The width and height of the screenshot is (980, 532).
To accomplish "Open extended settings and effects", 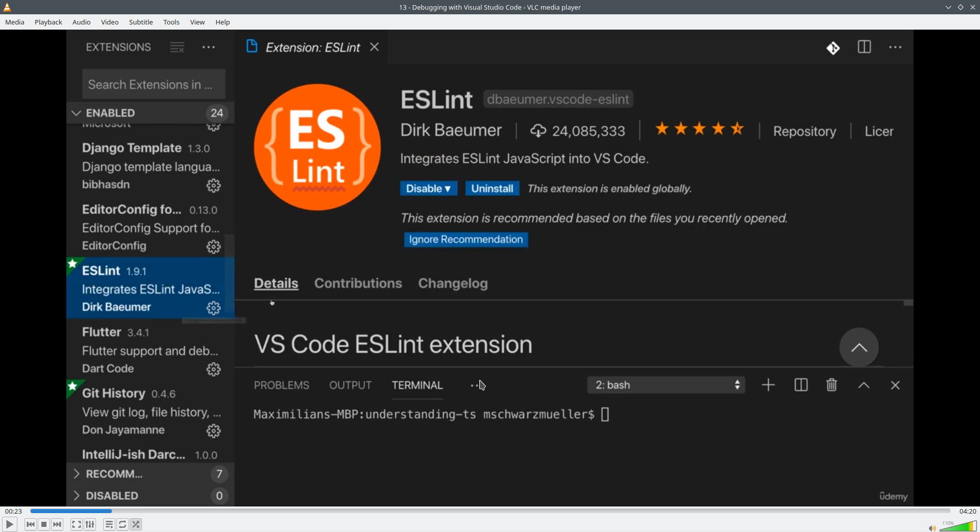I will [x=90, y=524].
